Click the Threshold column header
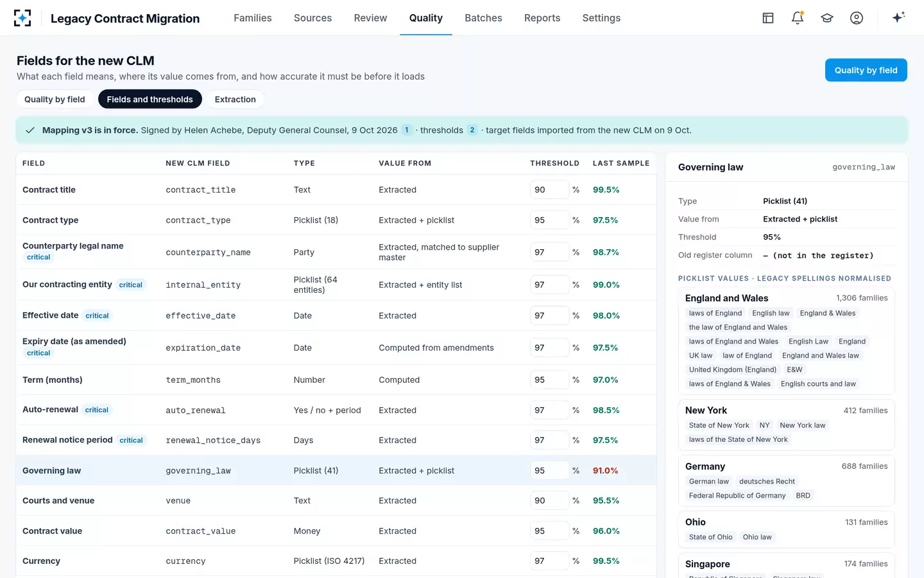This screenshot has width=924, height=578. click(x=554, y=163)
